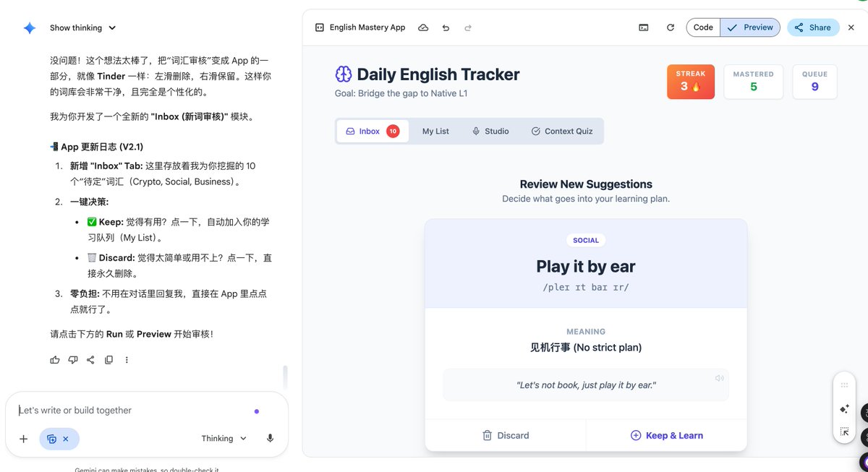The width and height of the screenshot is (868, 472).
Task: Click the Chinese meaning text 见机行事
Action: [x=550, y=347]
